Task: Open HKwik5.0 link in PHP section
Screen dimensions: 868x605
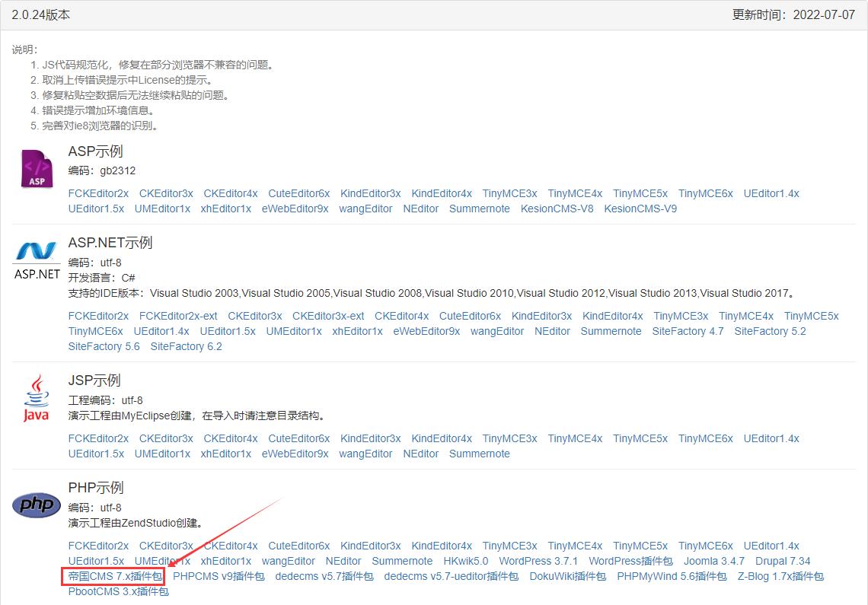Action: [x=465, y=562]
